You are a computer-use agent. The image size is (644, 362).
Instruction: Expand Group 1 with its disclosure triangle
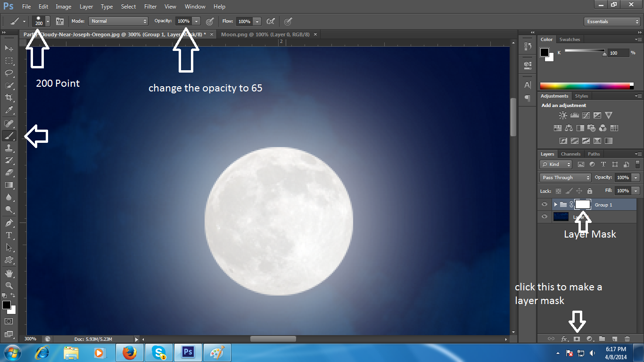tap(555, 204)
